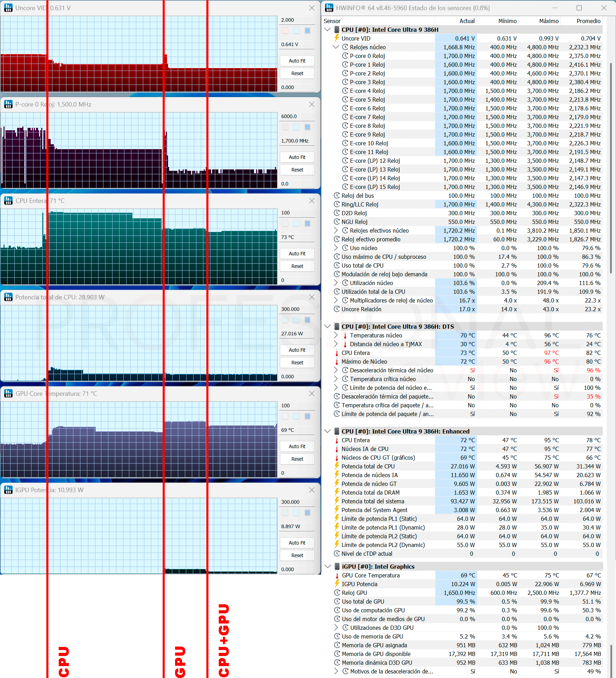The width and height of the screenshot is (616, 678).
Task: Click the HWiNFO icon in the P-core 0 Reloj graph title
Action: [8, 104]
